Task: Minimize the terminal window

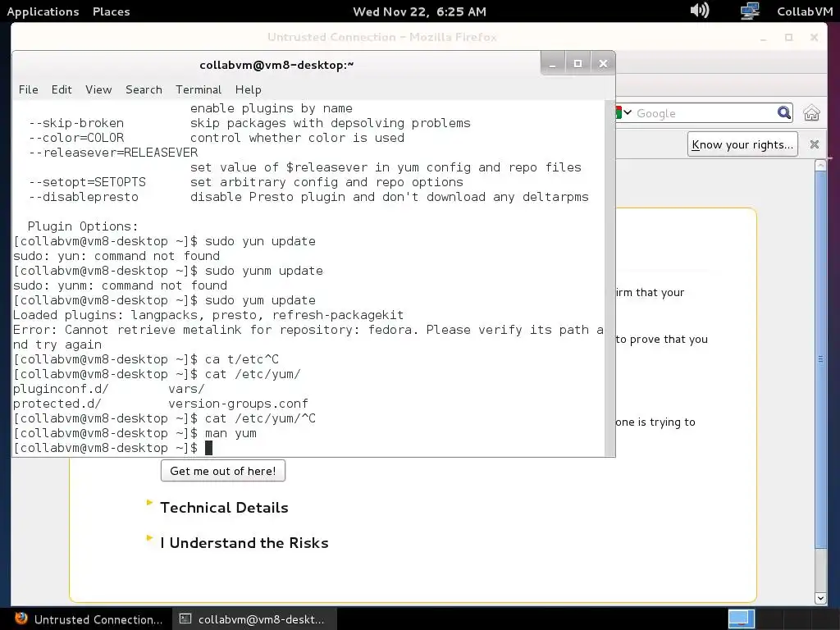Action: (x=552, y=64)
